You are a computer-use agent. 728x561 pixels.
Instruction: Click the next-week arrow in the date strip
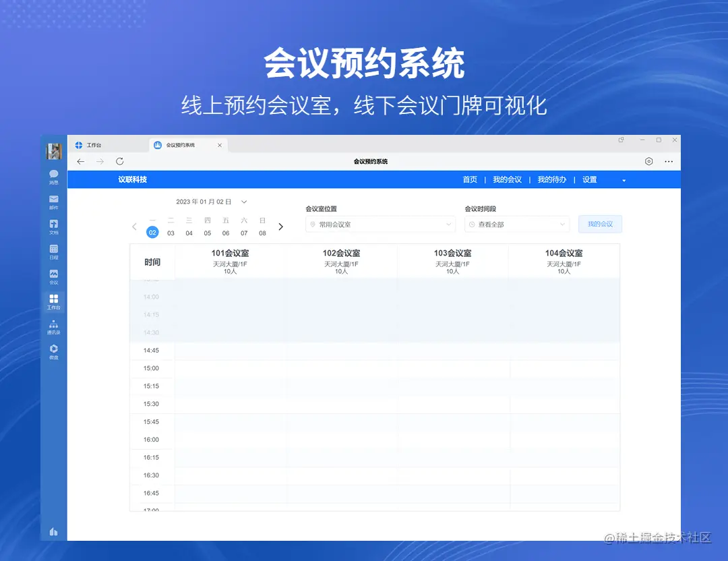(281, 227)
